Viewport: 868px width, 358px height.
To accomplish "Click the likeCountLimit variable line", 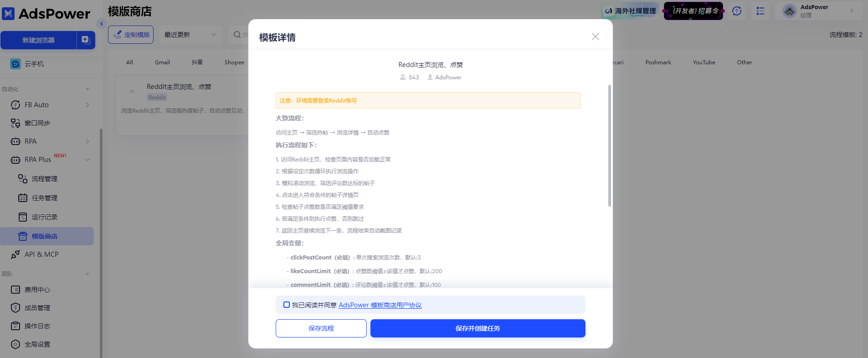I will 364,271.
